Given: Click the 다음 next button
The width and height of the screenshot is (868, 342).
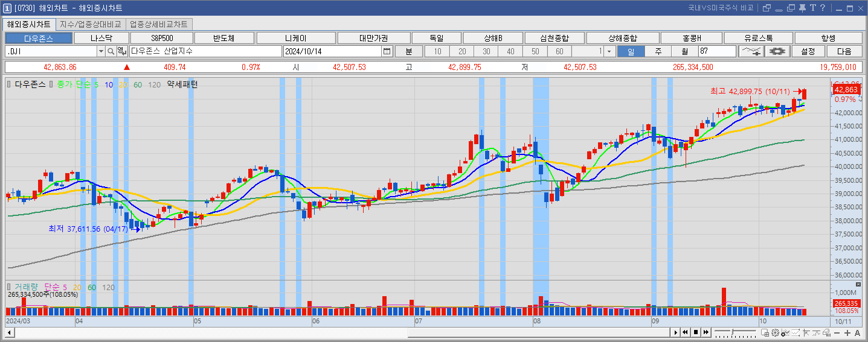Looking at the screenshot, I should [844, 51].
